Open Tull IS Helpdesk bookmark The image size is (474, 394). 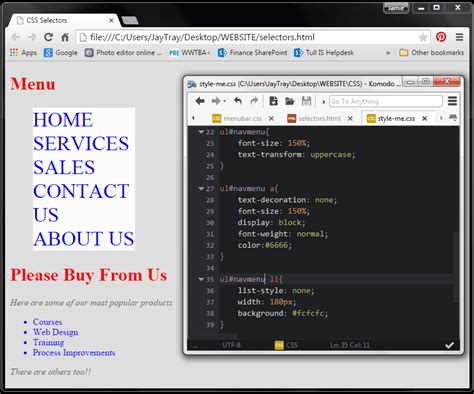tap(324, 53)
